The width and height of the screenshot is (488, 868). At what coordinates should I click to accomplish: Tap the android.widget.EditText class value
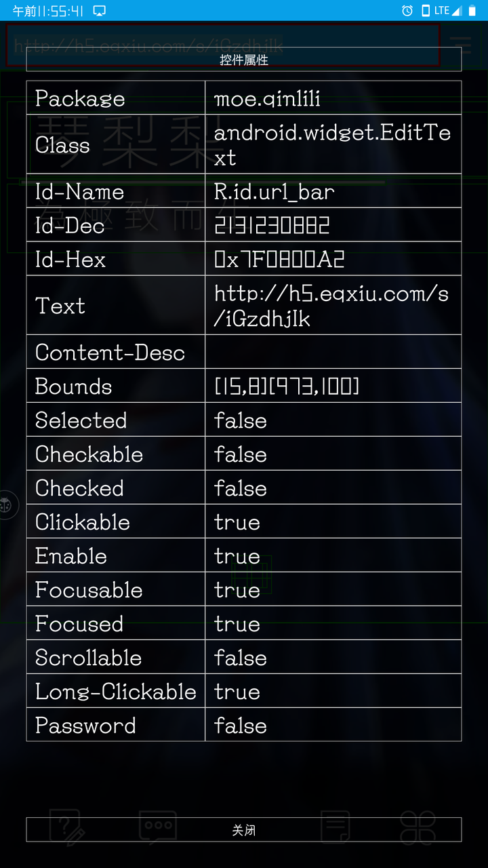332,144
